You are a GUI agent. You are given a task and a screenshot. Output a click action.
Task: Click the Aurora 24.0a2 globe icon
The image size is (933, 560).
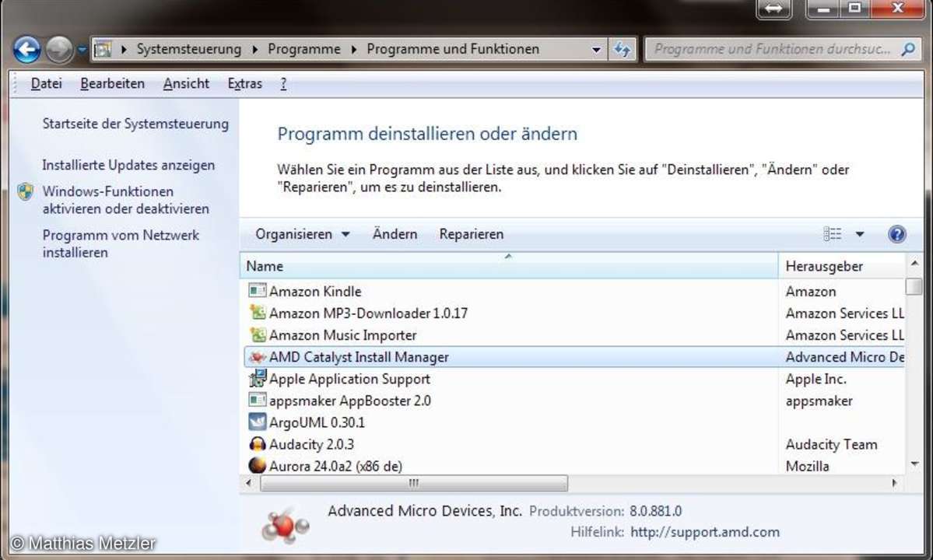point(257,466)
